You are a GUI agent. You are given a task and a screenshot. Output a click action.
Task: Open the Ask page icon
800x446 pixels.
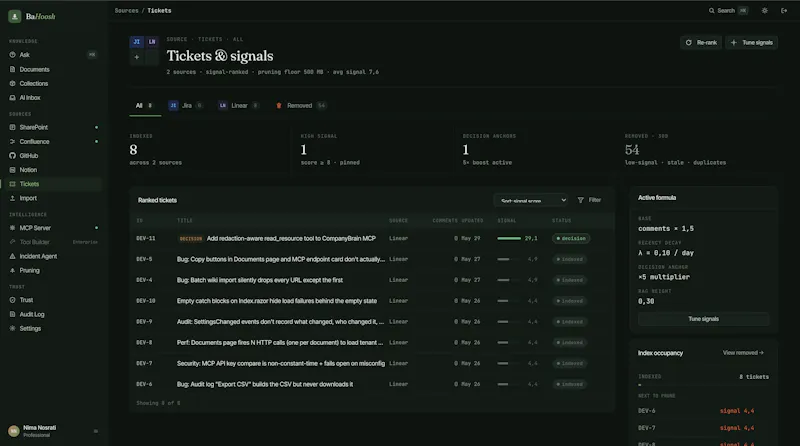[12, 55]
